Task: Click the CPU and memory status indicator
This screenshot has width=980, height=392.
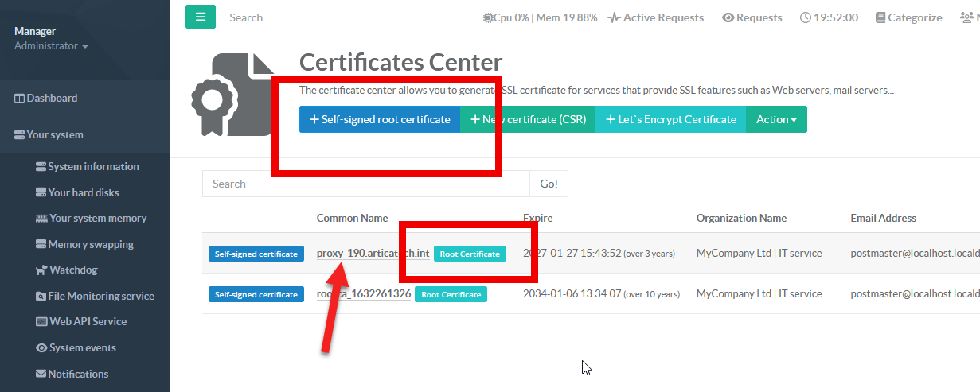Action: [540, 17]
